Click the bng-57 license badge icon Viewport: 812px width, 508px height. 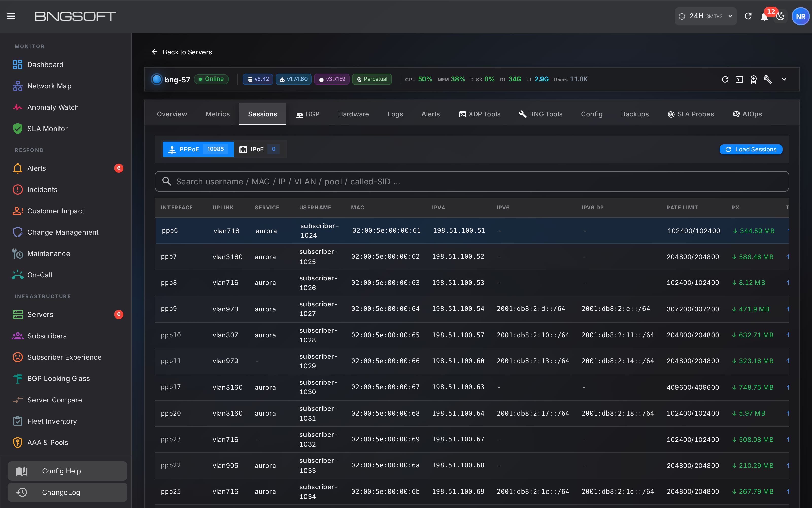point(754,79)
